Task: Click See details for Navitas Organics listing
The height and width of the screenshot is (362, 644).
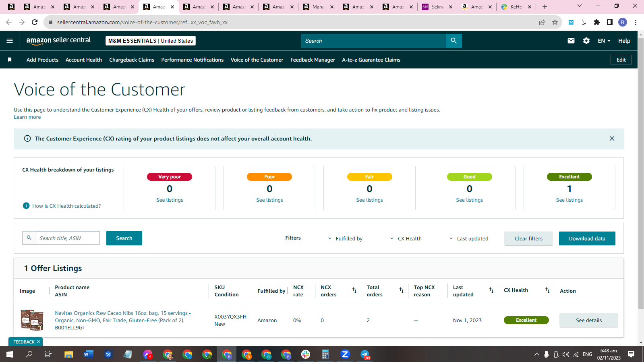Action: pyautogui.click(x=588, y=320)
